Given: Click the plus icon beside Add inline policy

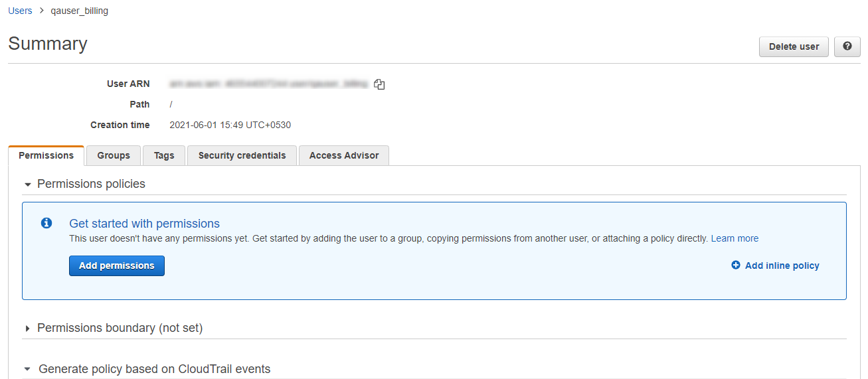Looking at the screenshot, I should (736, 265).
